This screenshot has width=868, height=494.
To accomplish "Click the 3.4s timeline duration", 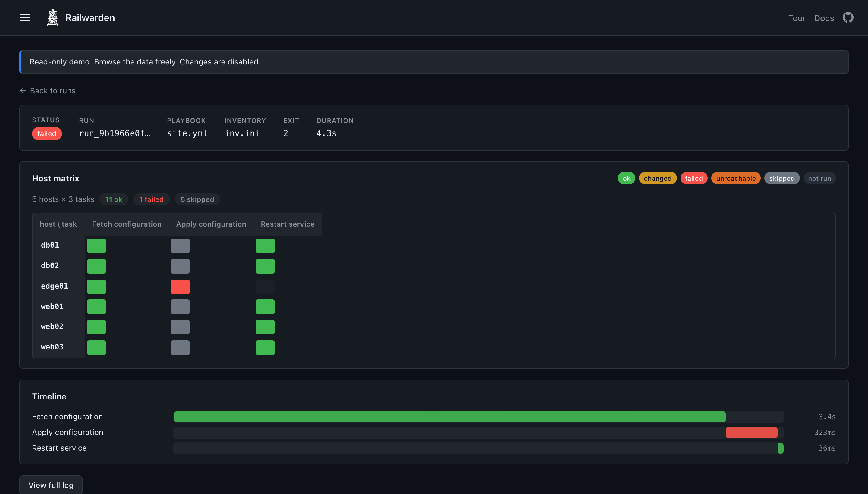I will [827, 417].
